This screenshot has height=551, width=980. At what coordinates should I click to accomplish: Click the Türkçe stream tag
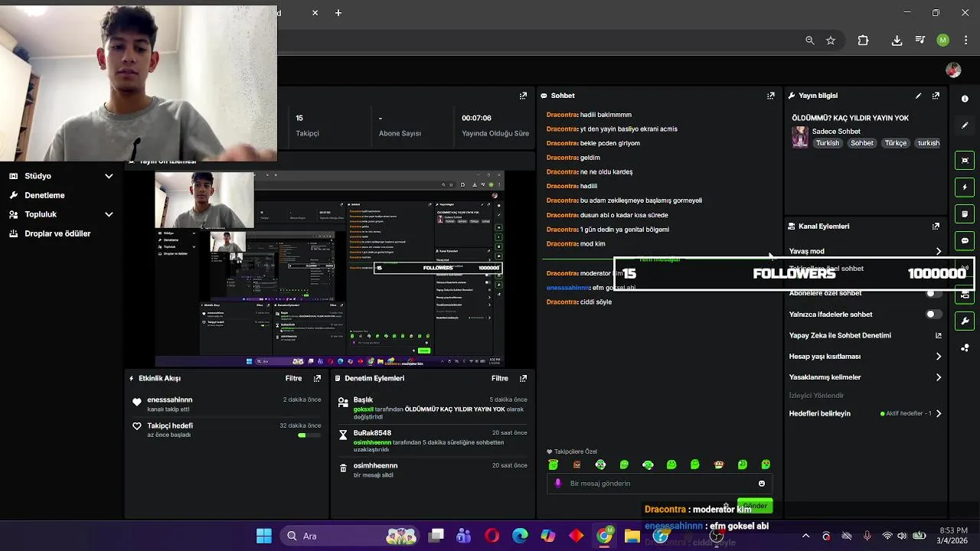pyautogui.click(x=896, y=143)
